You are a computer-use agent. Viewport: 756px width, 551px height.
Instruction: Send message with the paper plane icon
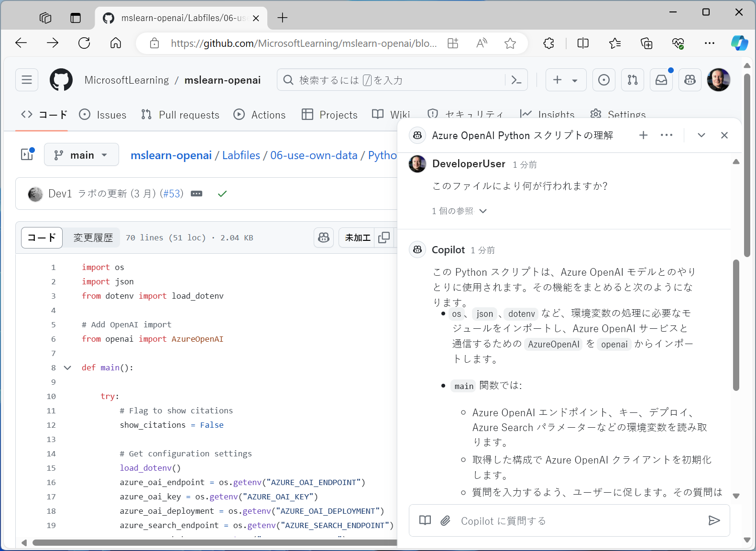714,520
